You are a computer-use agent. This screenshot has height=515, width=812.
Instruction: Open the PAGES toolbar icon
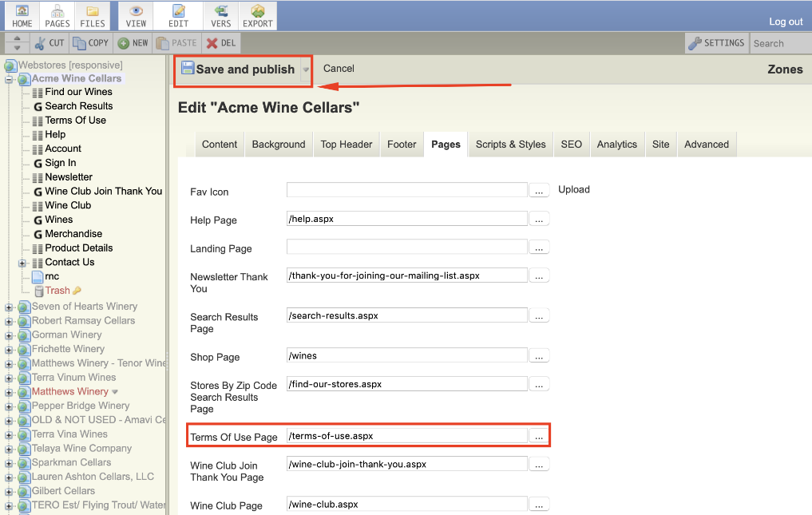[57, 16]
